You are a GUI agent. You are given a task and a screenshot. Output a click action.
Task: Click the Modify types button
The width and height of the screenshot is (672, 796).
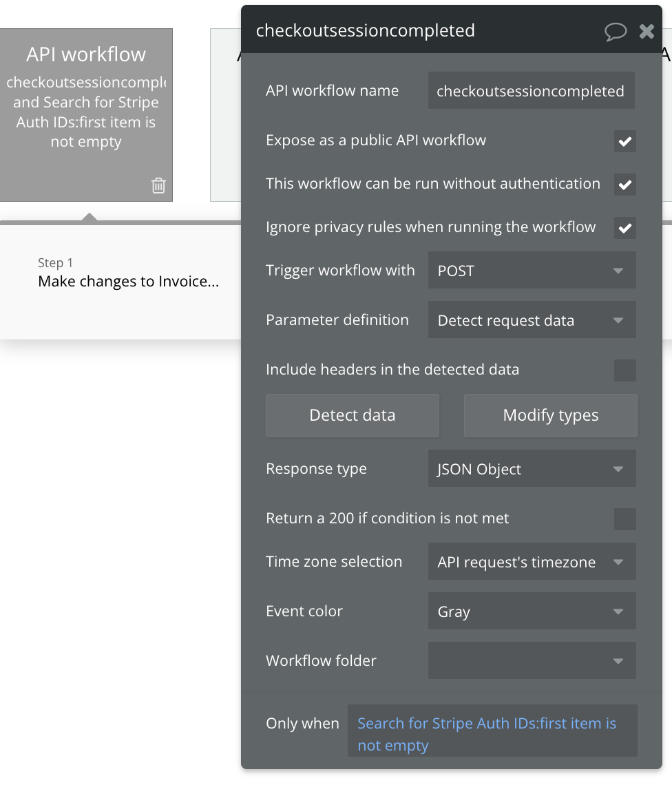tap(550, 415)
